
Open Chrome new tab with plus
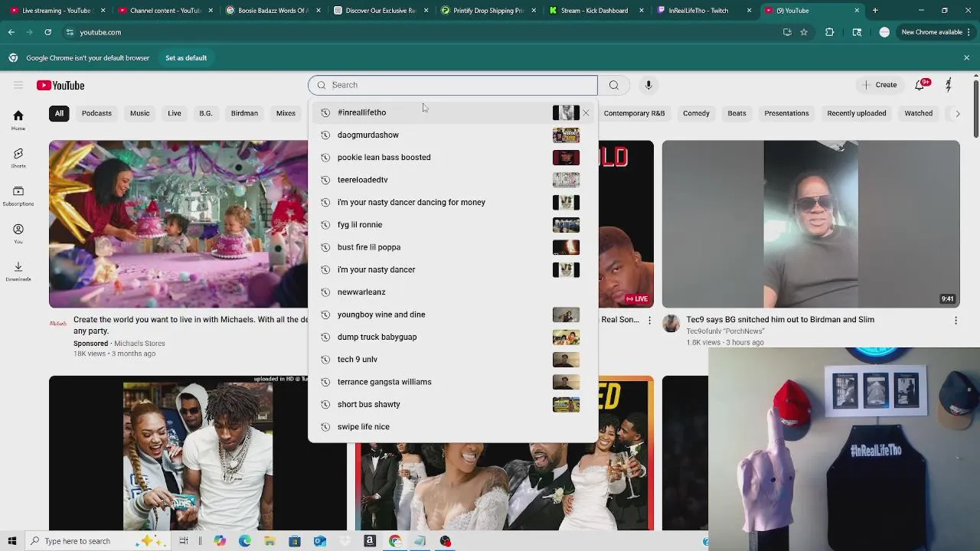click(x=875, y=11)
